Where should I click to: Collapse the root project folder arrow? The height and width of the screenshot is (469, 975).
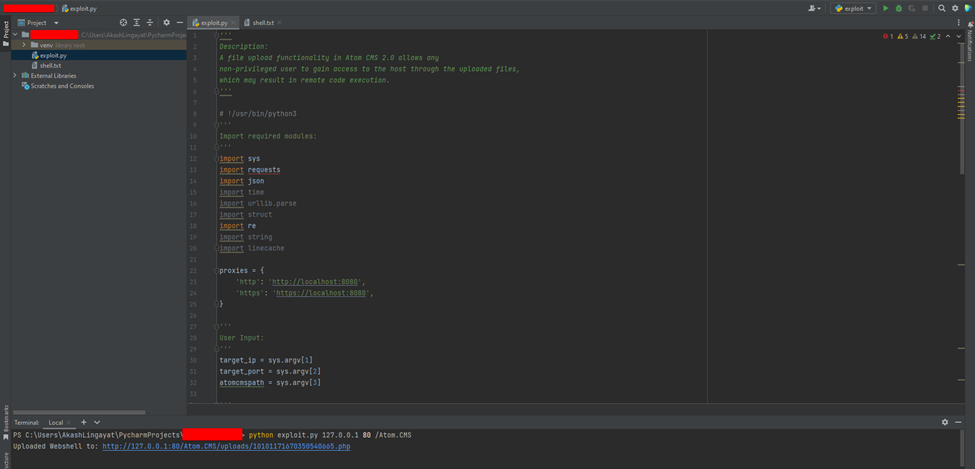pos(15,35)
